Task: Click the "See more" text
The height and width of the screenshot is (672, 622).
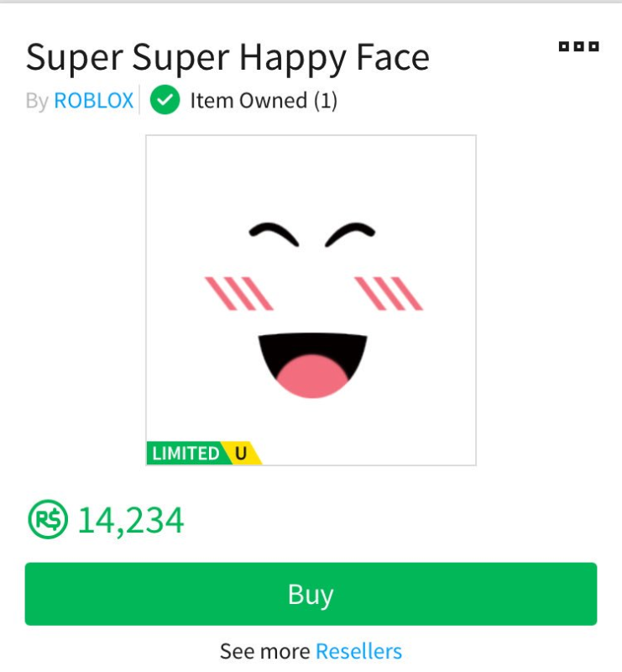Action: pos(265,651)
